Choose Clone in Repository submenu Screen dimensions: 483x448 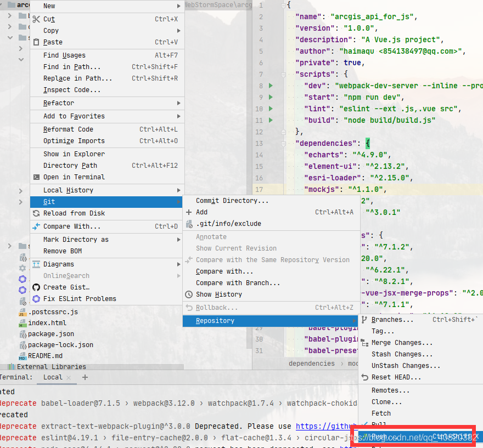pyautogui.click(x=421, y=402)
